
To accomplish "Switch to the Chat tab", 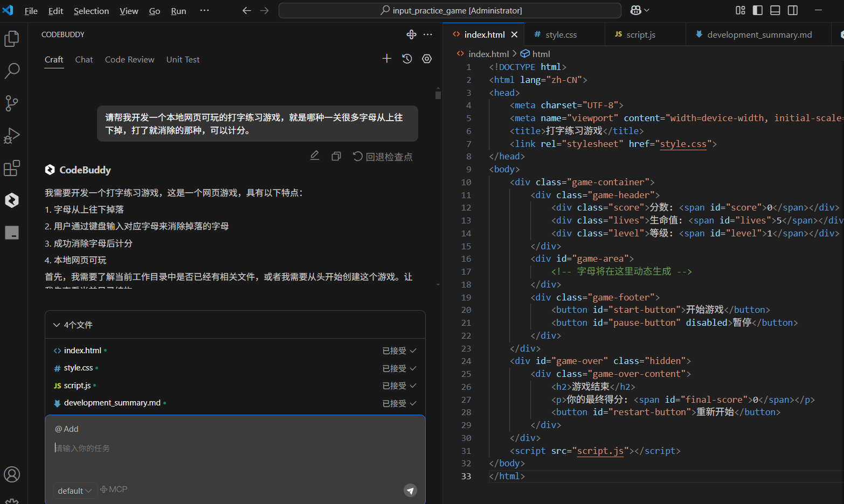I will tap(84, 59).
